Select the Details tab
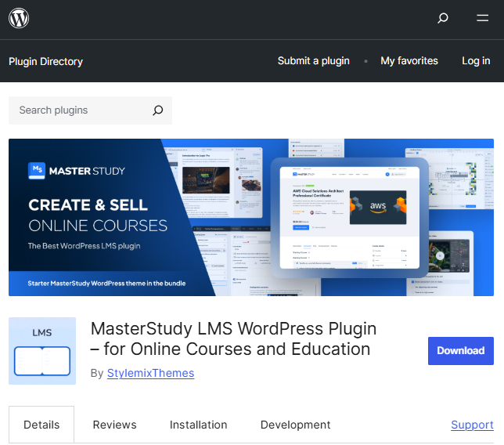The width and height of the screenshot is (504, 445). (41, 425)
